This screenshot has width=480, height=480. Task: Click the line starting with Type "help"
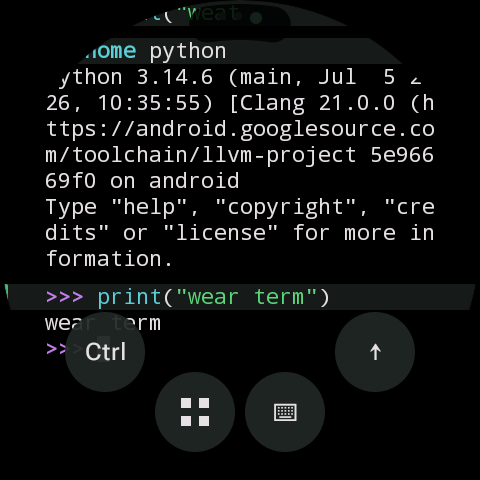click(240, 207)
